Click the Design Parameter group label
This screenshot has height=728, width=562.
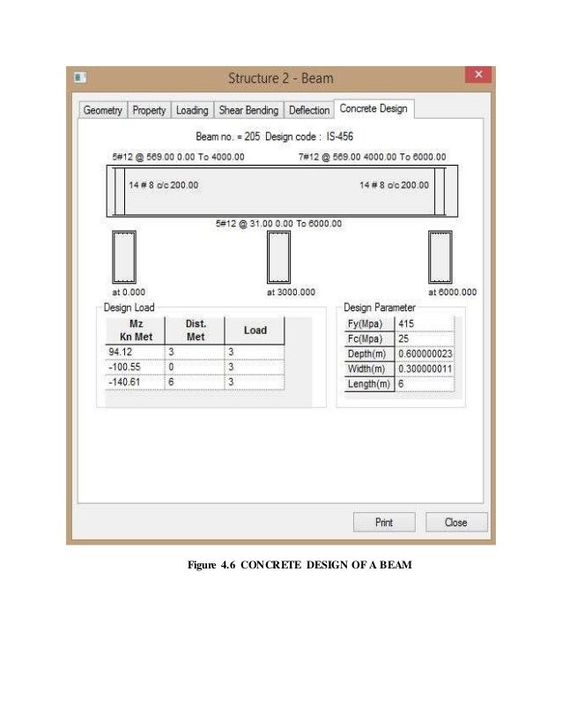pyautogui.click(x=379, y=308)
